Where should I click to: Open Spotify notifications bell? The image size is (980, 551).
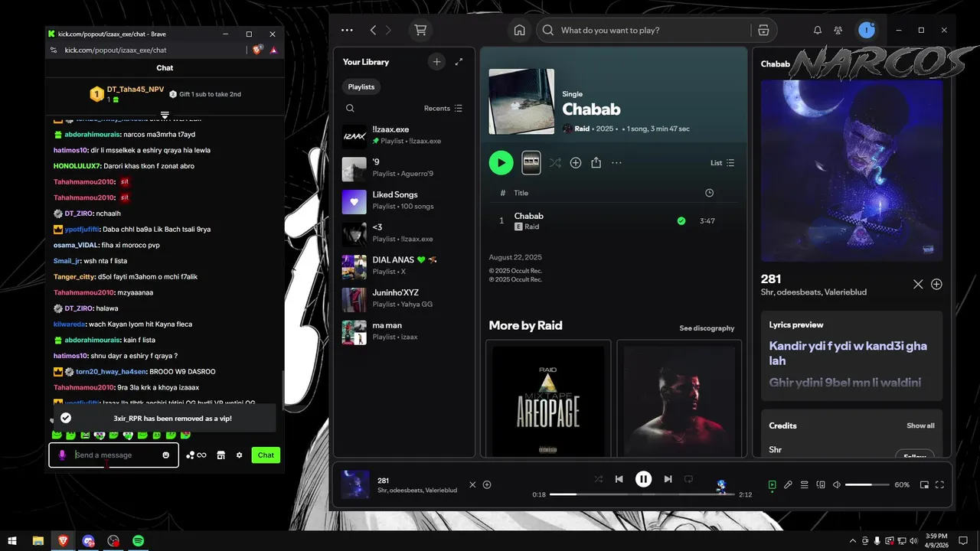point(817,30)
